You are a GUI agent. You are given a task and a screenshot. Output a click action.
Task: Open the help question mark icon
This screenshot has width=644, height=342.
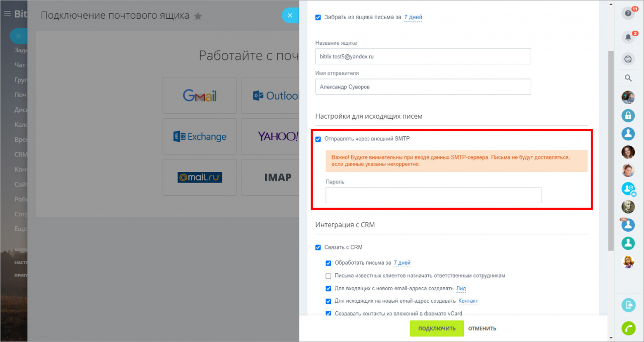click(627, 14)
